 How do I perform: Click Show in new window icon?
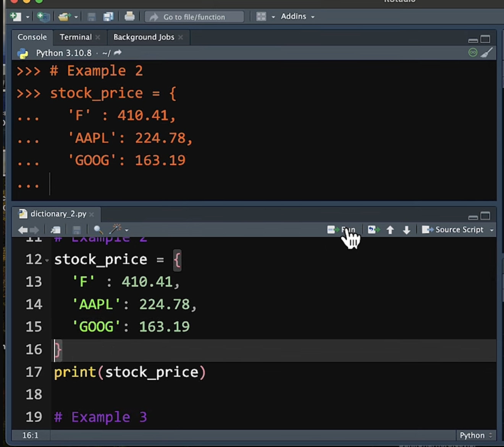[55, 230]
